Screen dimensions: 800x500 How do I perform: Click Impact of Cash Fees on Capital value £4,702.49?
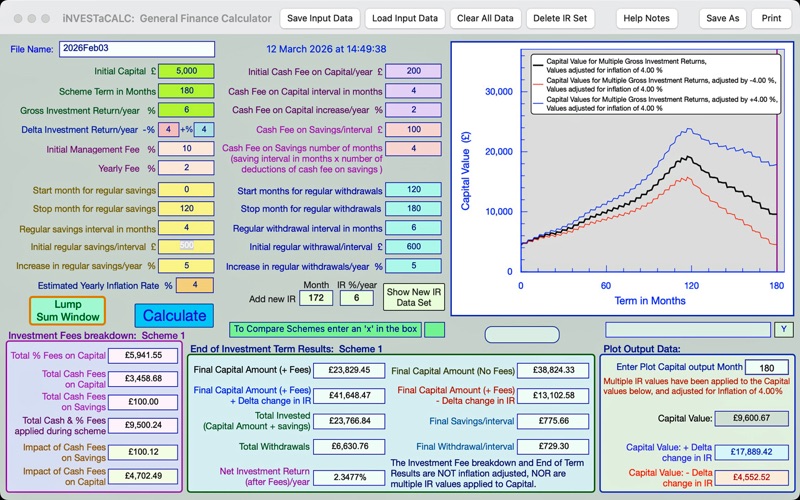[x=143, y=476]
